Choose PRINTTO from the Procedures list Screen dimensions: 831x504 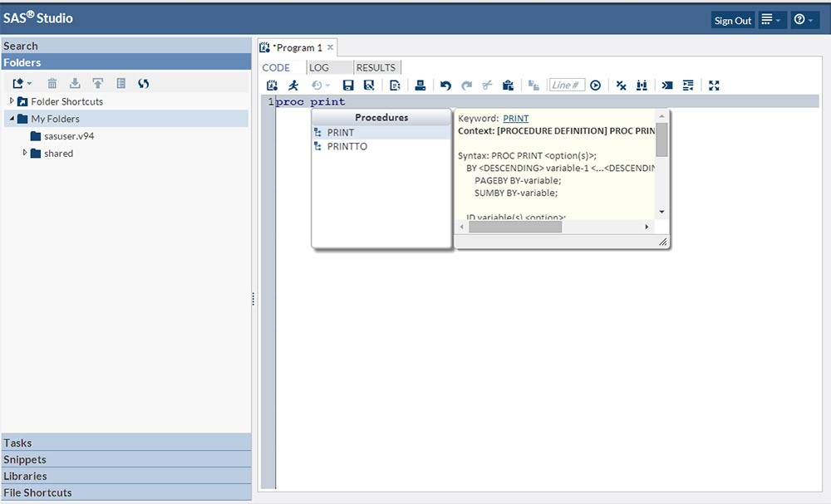coord(381,146)
